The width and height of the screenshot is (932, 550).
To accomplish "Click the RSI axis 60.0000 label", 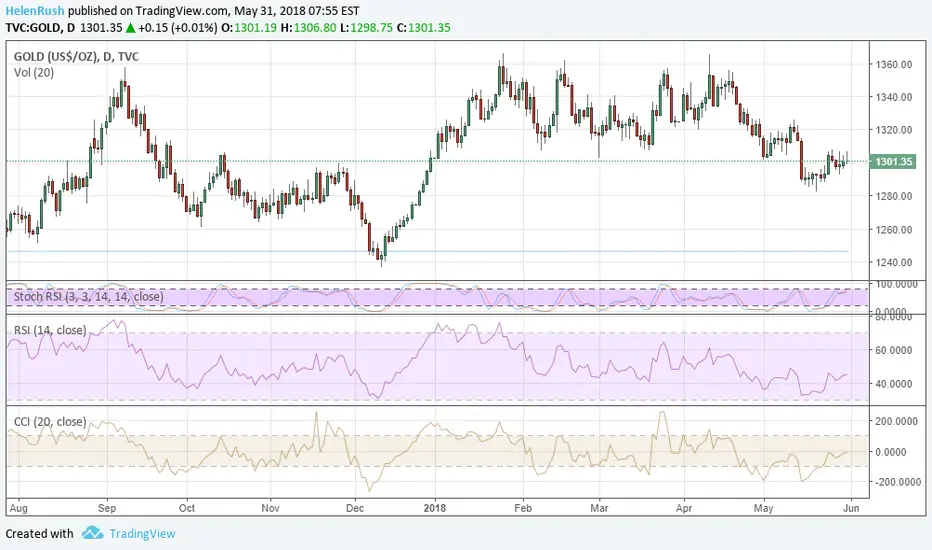I will coord(893,350).
